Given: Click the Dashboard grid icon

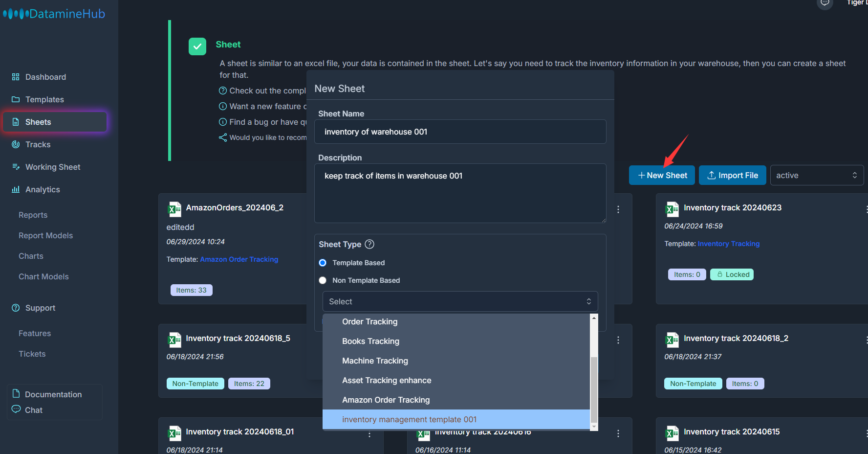Looking at the screenshot, I should coord(16,77).
